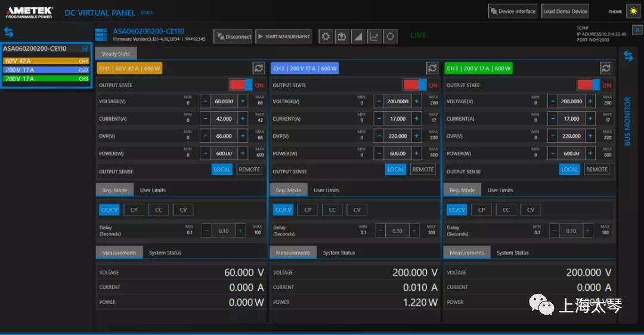Click START MEASUREMENT button
This screenshot has height=335, width=644.
pyautogui.click(x=283, y=36)
